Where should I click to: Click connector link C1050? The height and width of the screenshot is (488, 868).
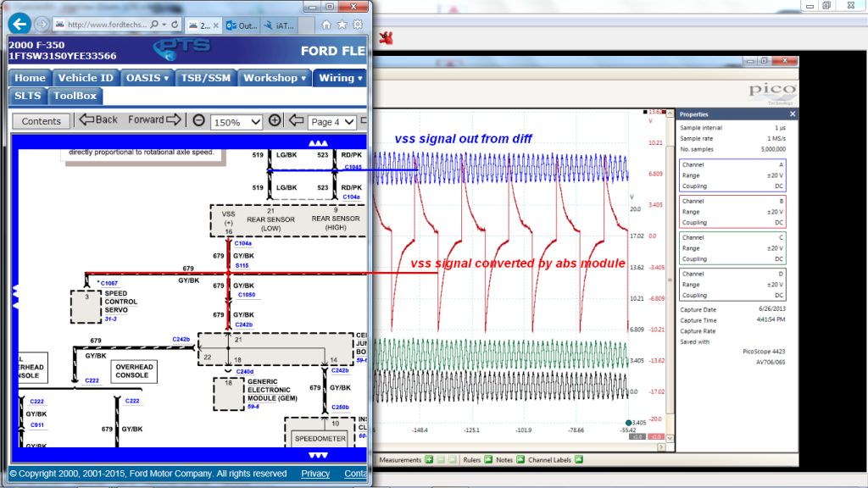(x=247, y=295)
